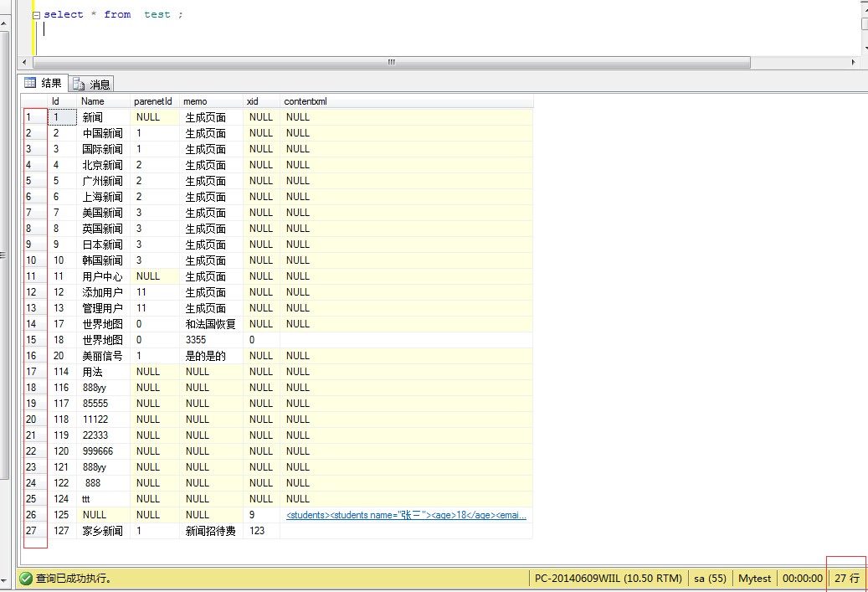
Task: Select the memo cell 和法国恢复
Action: tap(211, 325)
